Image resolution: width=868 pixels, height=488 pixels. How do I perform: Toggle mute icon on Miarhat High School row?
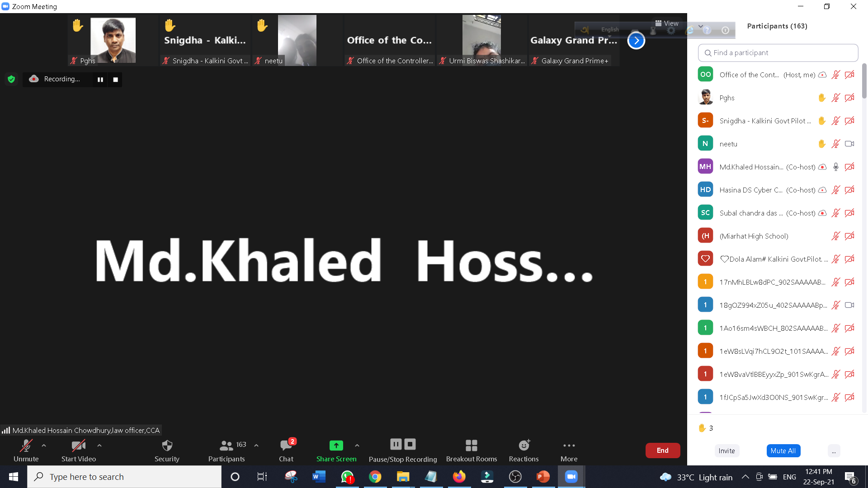(835, 236)
